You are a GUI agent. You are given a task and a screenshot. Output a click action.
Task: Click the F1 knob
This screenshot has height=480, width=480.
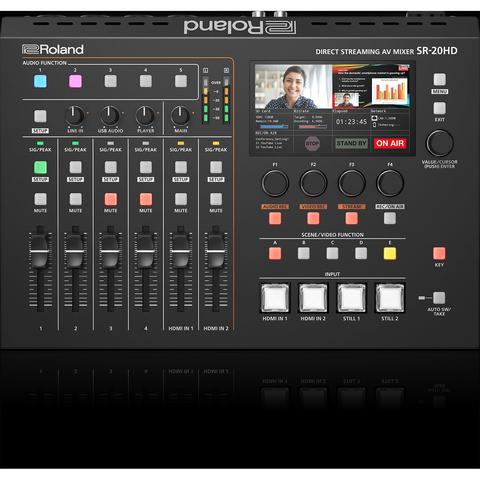point(275,183)
